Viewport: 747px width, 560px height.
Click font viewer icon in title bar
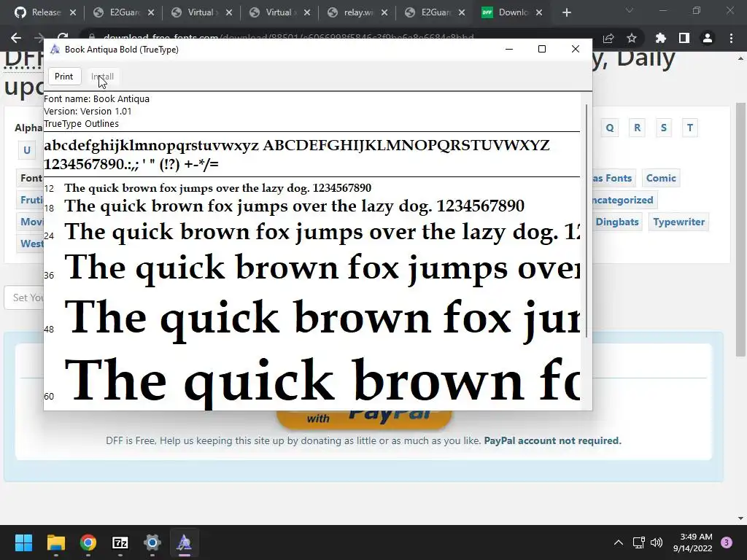point(55,50)
